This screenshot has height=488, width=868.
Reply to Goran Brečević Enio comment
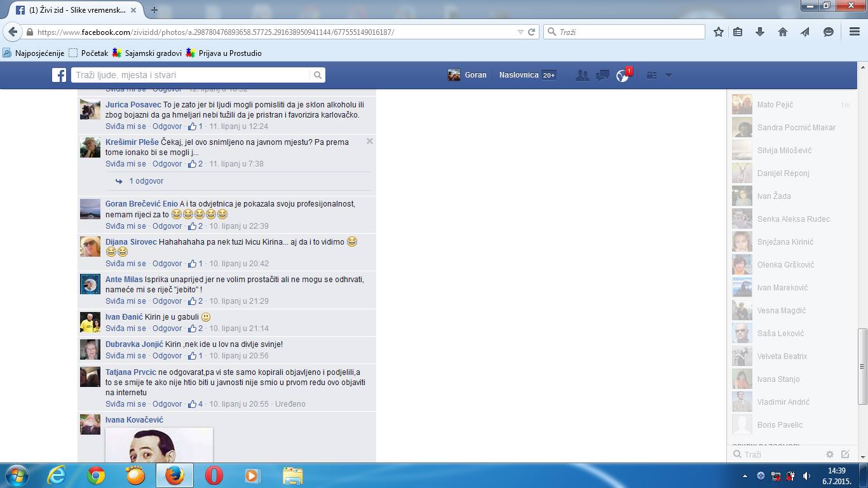coord(167,226)
